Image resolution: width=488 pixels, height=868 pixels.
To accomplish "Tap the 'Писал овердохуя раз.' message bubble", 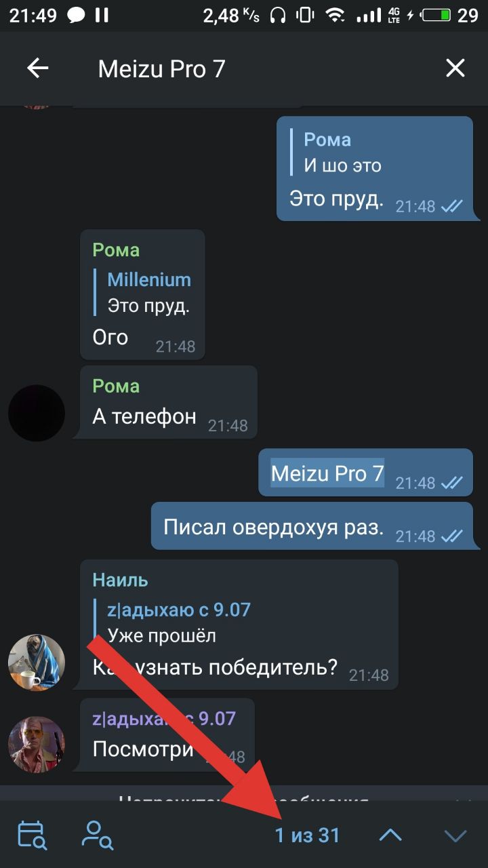I will tap(312, 526).
